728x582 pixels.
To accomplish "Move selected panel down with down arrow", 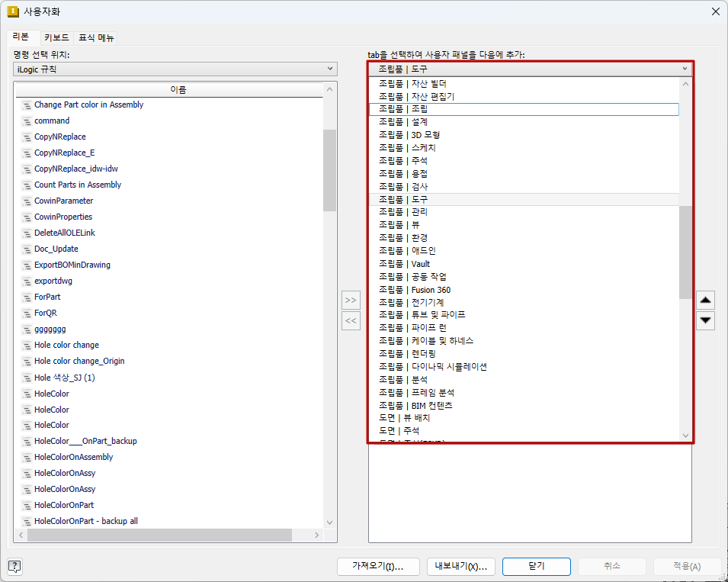I will click(705, 320).
